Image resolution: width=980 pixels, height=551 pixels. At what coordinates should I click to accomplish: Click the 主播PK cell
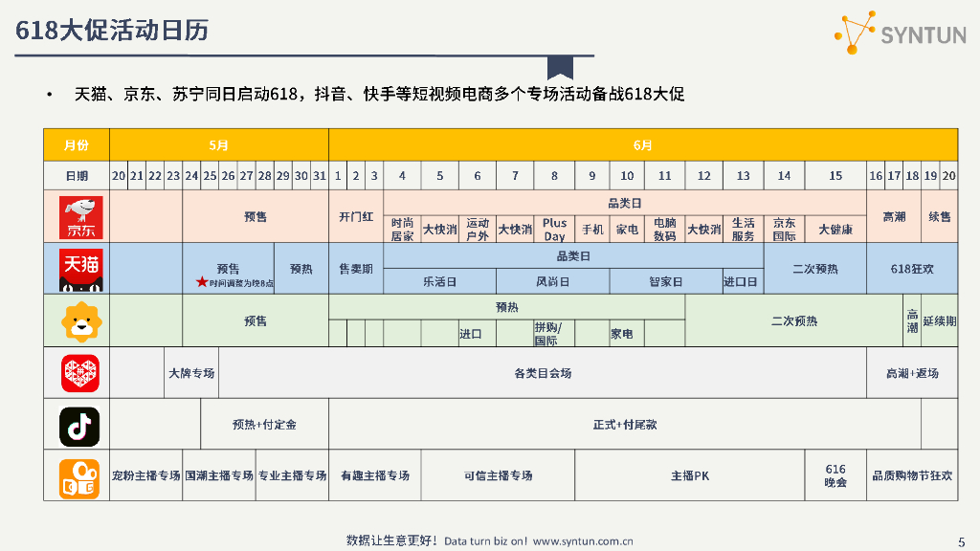point(690,475)
